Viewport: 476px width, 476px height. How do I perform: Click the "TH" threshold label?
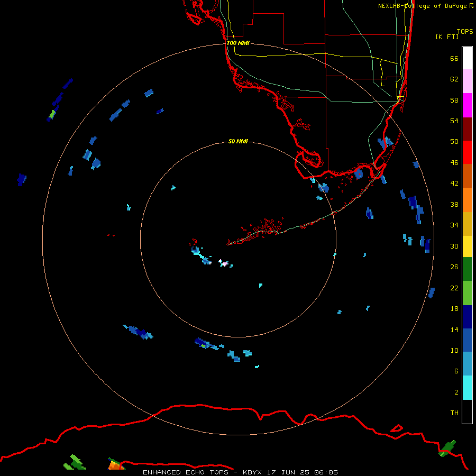pos(454,413)
